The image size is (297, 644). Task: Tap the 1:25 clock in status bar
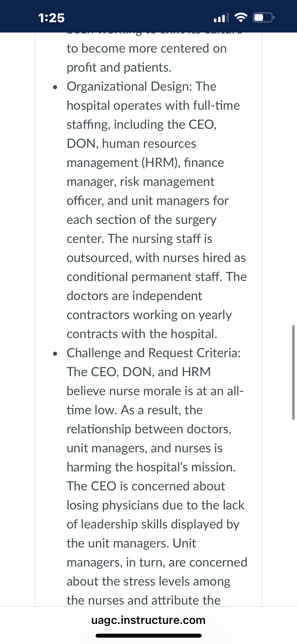[51, 18]
